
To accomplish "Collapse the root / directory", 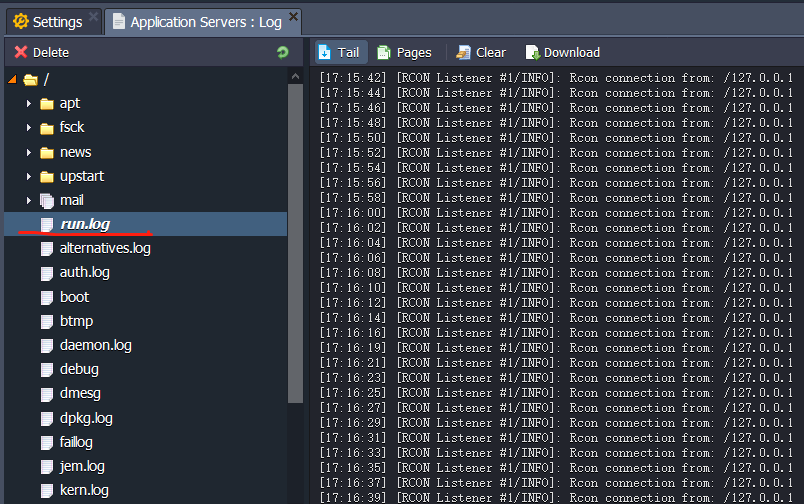I will (12, 80).
